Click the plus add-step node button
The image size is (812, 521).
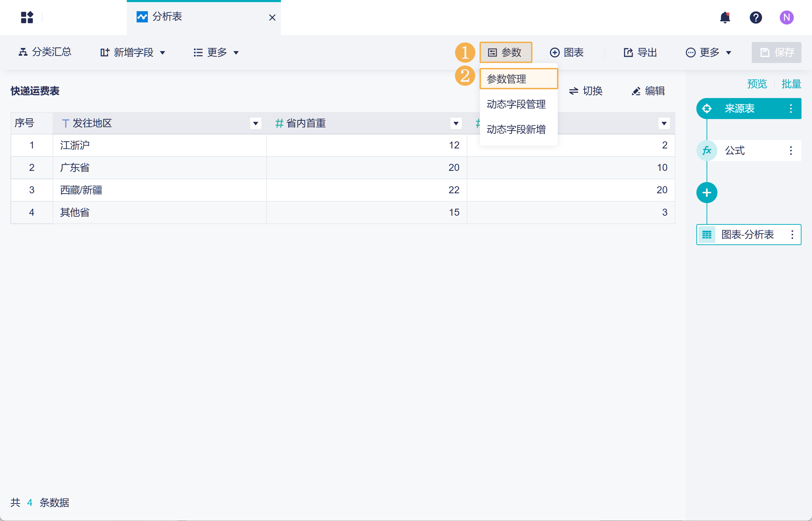tap(707, 193)
